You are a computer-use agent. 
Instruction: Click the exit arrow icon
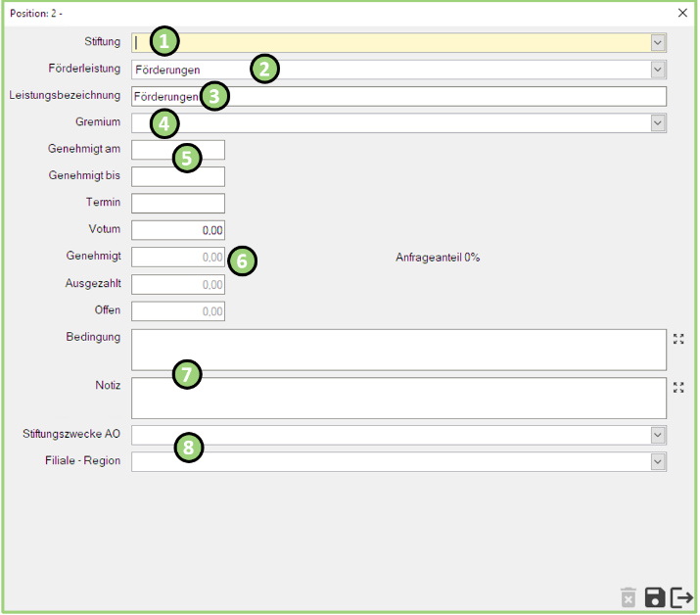[x=681, y=597]
